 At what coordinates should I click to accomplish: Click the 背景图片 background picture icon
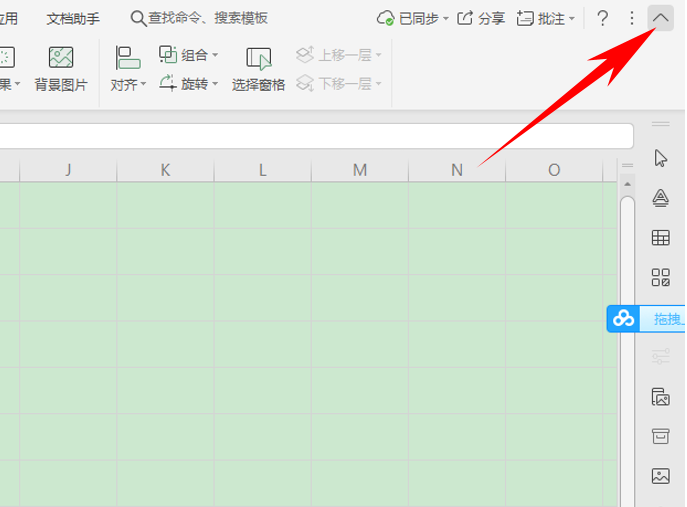coord(61,57)
